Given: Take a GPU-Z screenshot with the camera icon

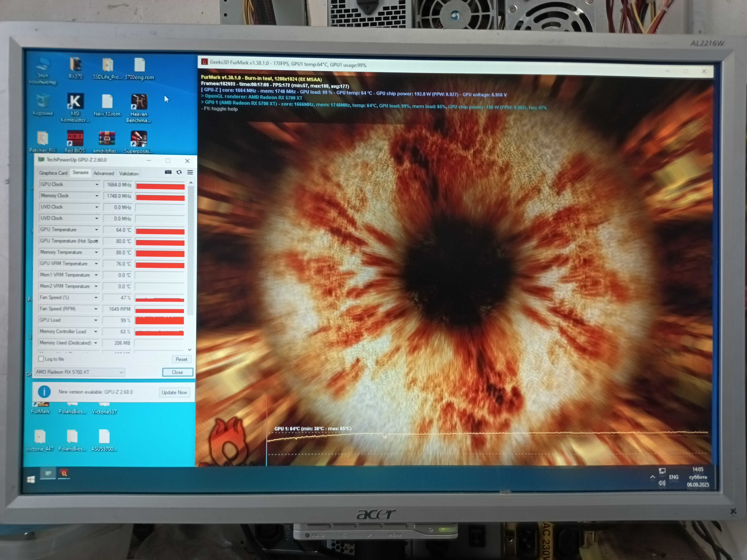Looking at the screenshot, I should (168, 172).
